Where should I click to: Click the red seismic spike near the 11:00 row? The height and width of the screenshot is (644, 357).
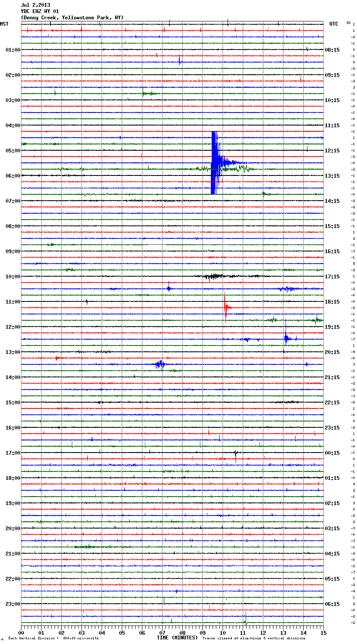tap(226, 307)
